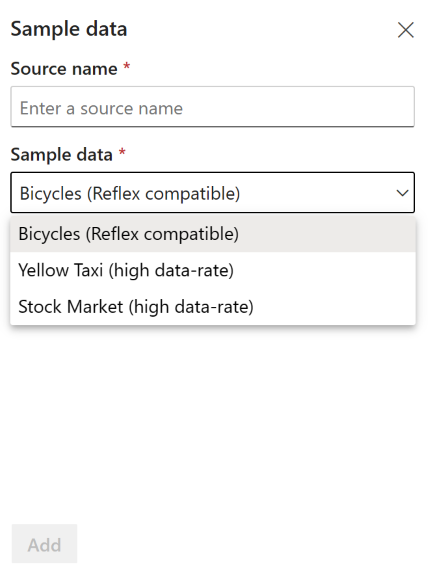Click the red asterisk beside Sample data label
Viewport: 428px width, 575px height.
coord(122,152)
